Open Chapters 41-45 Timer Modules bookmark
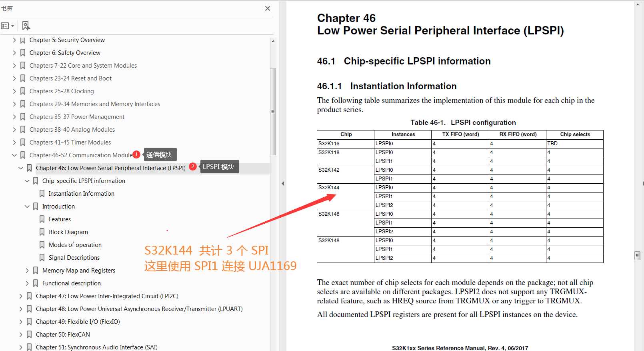The image size is (644, 351). coord(70,142)
